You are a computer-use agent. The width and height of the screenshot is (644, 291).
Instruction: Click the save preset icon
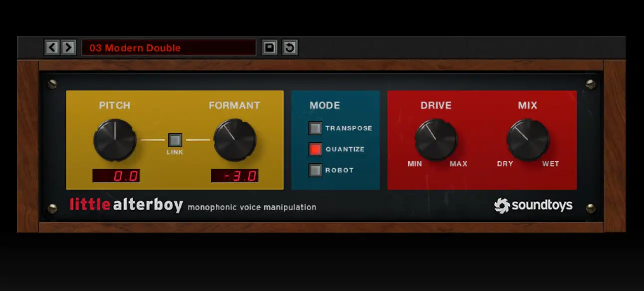(x=269, y=48)
